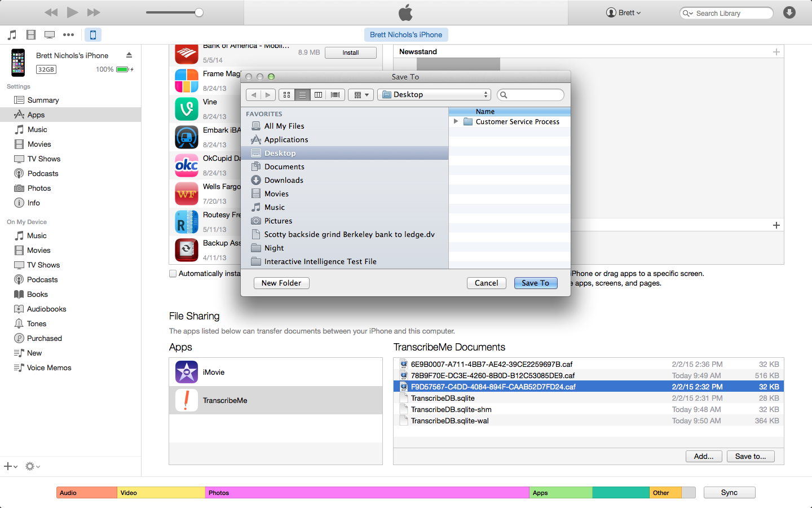
Task: Select Downloads in Favorites
Action: coord(345,180)
